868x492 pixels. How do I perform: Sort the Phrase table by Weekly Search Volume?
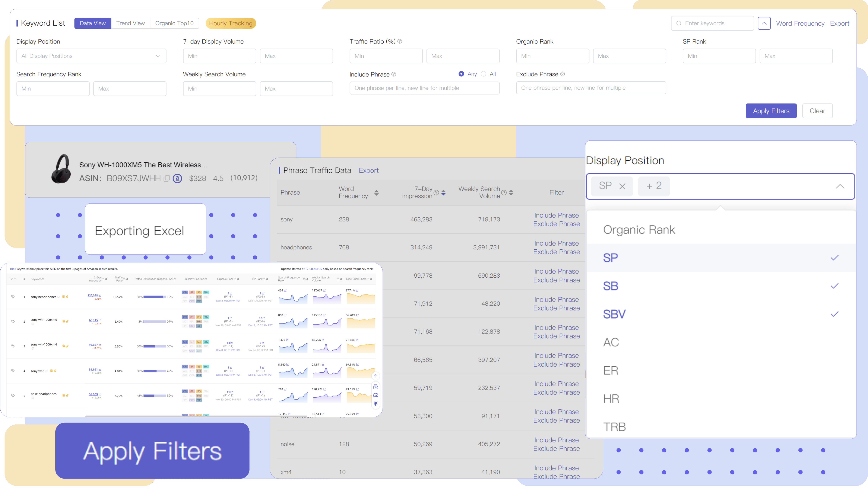[511, 193]
